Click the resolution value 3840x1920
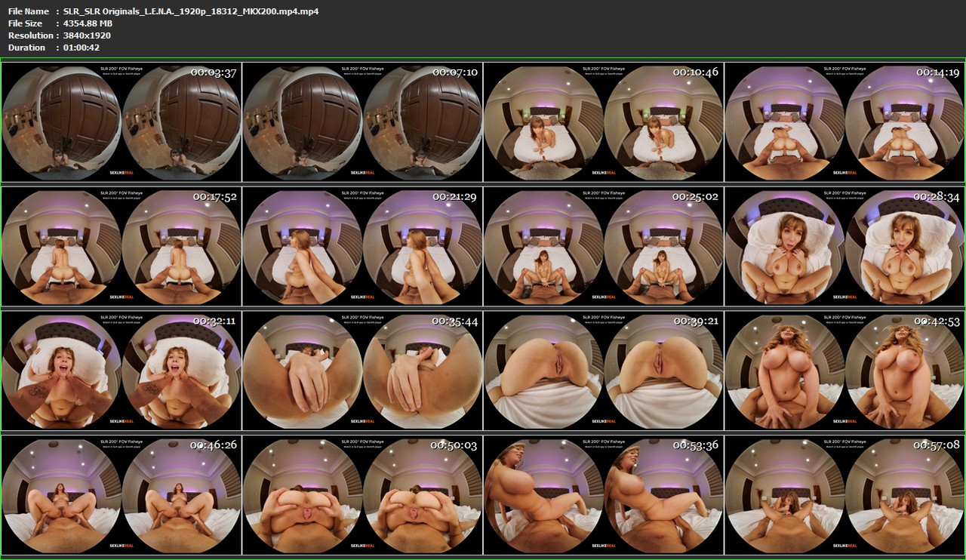Viewport: 966px width, 560px height. [x=87, y=35]
